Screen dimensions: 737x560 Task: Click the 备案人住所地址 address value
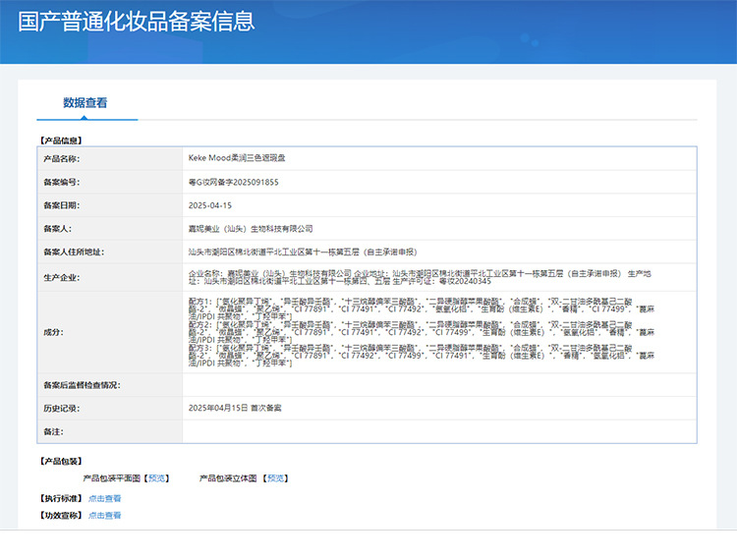click(x=303, y=252)
